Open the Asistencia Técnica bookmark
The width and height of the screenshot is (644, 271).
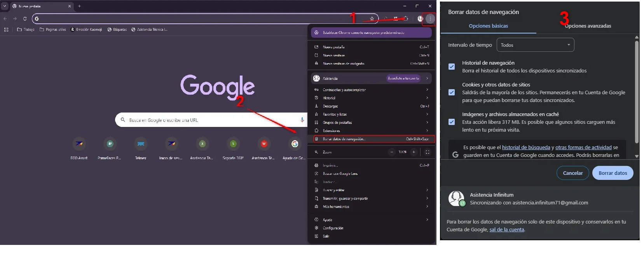pos(149,30)
